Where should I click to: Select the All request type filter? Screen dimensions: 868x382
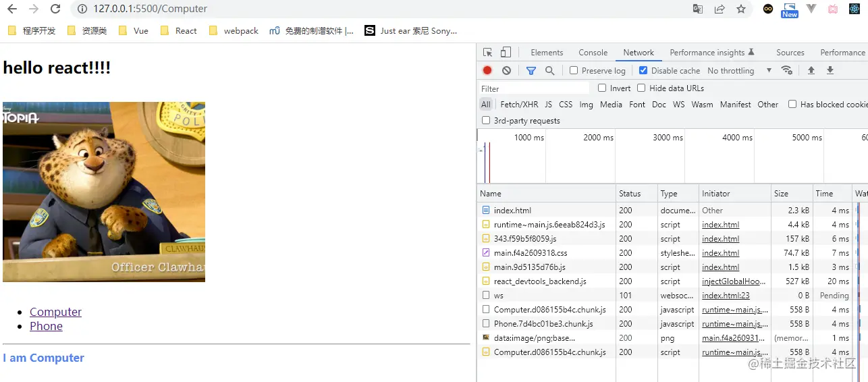click(486, 105)
